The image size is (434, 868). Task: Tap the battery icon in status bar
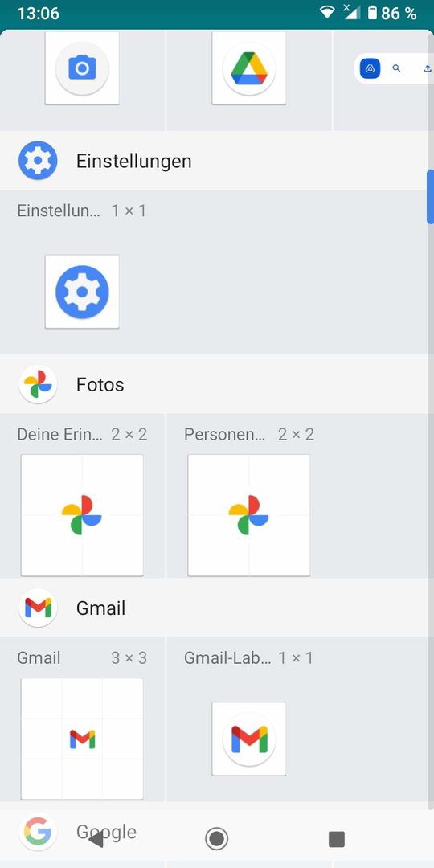[373, 13]
